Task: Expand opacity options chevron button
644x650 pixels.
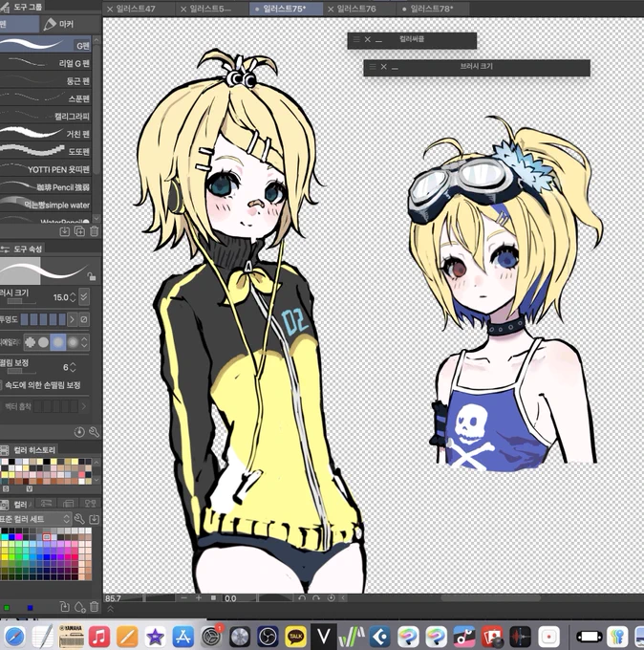Action: coord(72,319)
